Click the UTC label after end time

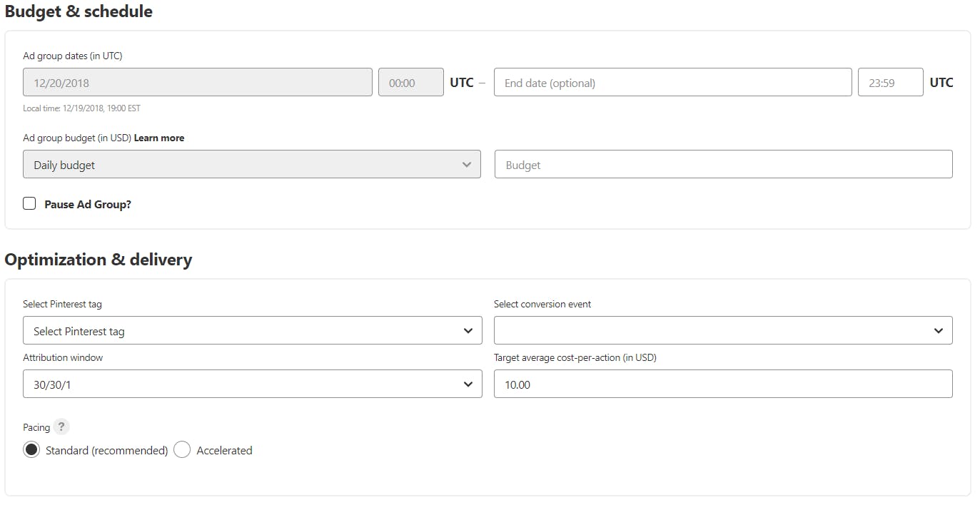941,82
